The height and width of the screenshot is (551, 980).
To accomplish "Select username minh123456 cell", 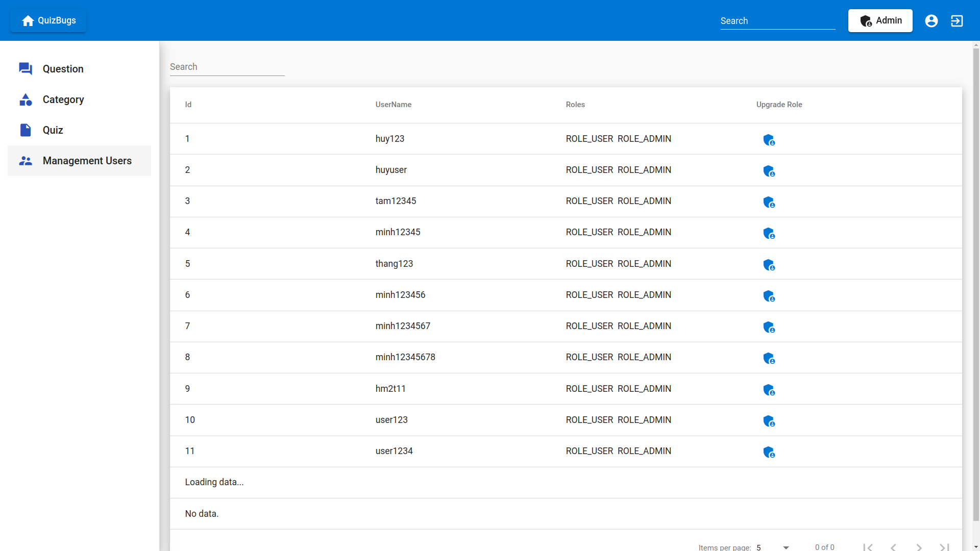I will click(401, 295).
